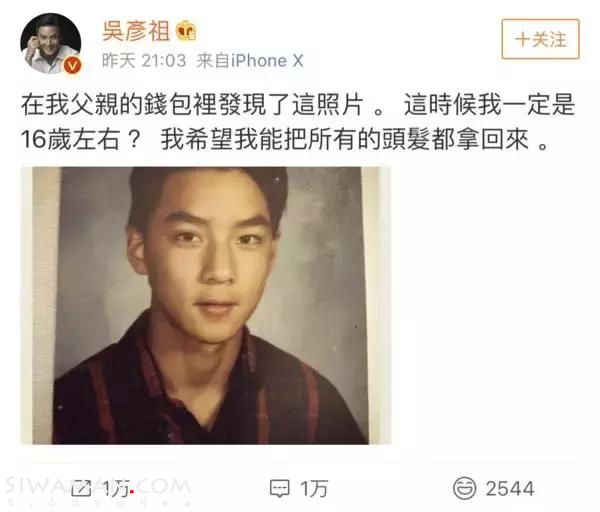Click the 昨天 21:03 timestamp
The image size is (600, 512).
pyautogui.click(x=144, y=60)
